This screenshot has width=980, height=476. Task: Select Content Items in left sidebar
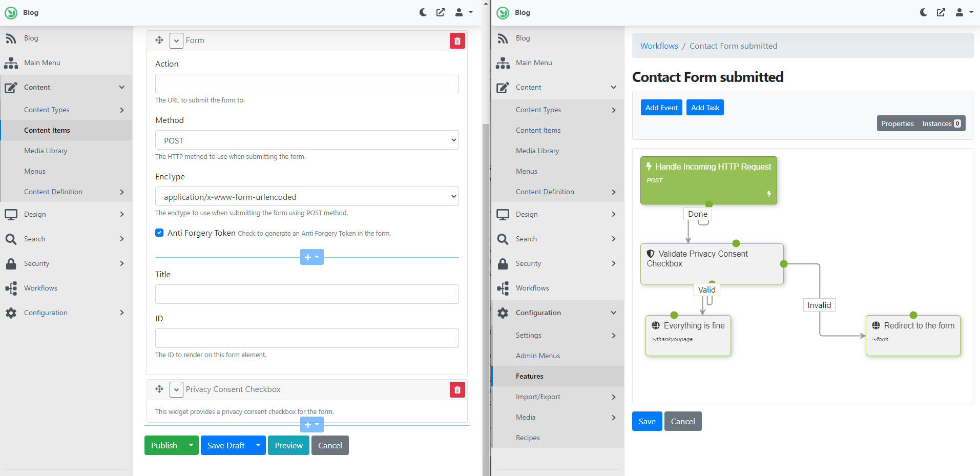[66, 130]
